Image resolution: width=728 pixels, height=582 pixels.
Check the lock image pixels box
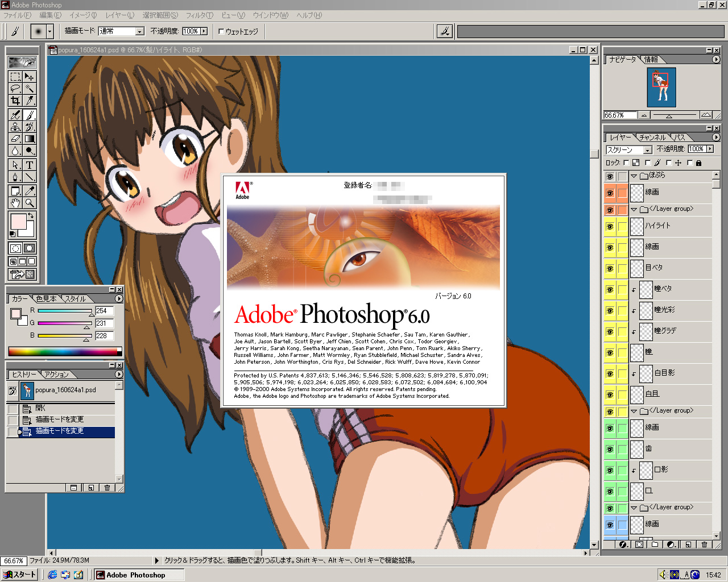coord(648,163)
